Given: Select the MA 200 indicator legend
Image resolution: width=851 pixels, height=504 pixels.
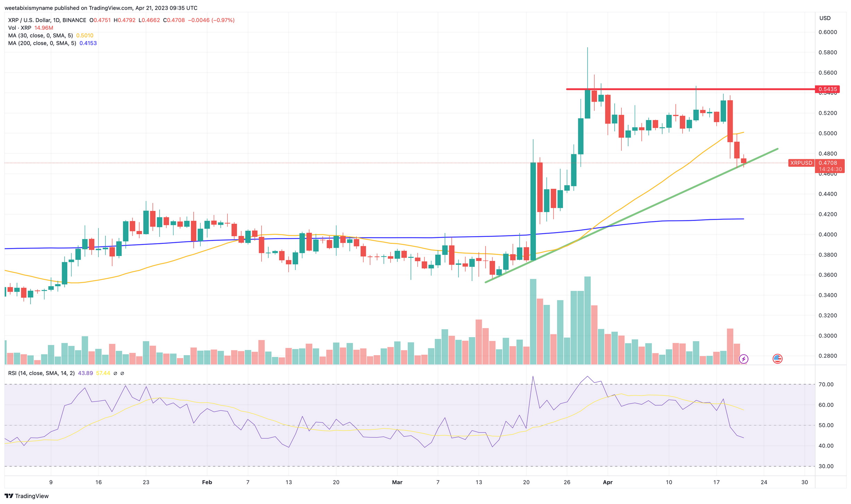Looking at the screenshot, I should point(42,43).
